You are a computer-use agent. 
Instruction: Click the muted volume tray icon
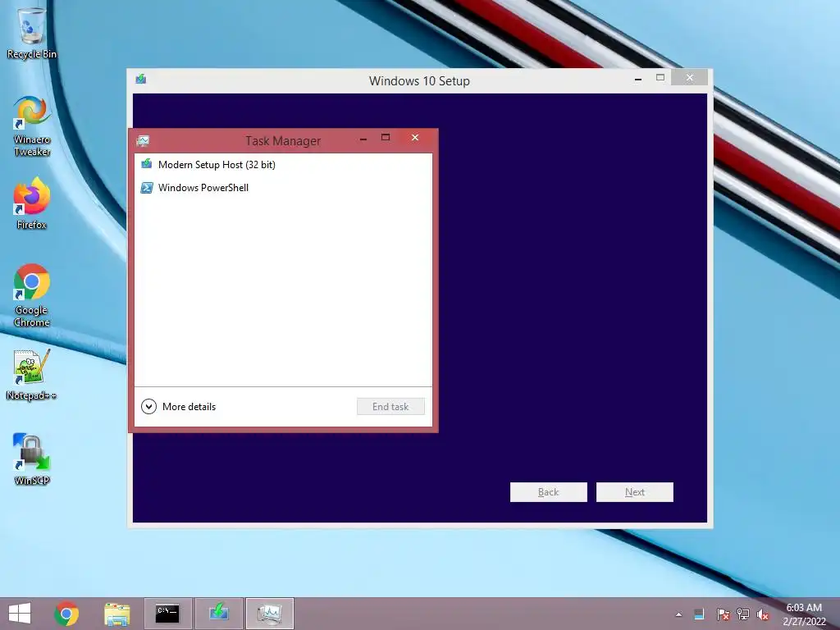pyautogui.click(x=763, y=614)
